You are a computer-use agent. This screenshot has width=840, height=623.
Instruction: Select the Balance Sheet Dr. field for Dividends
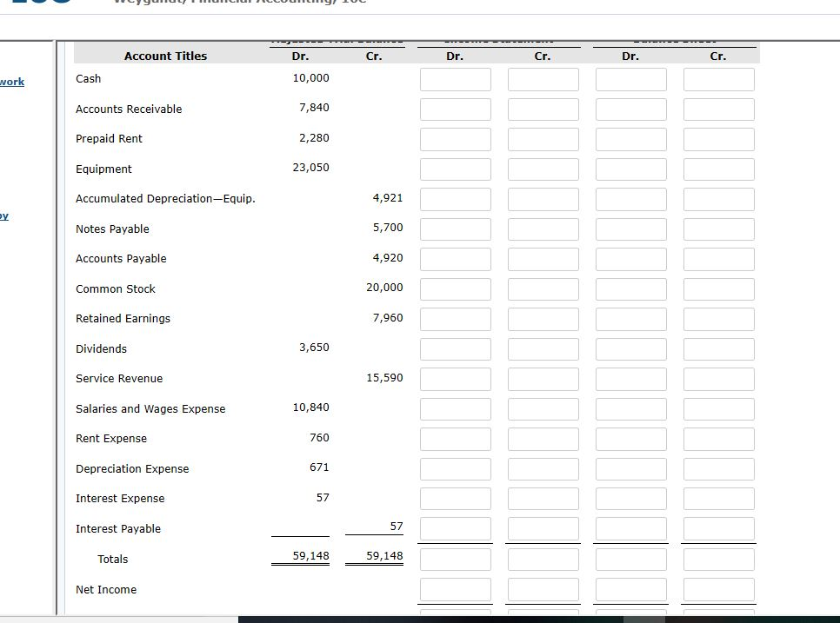click(x=630, y=348)
